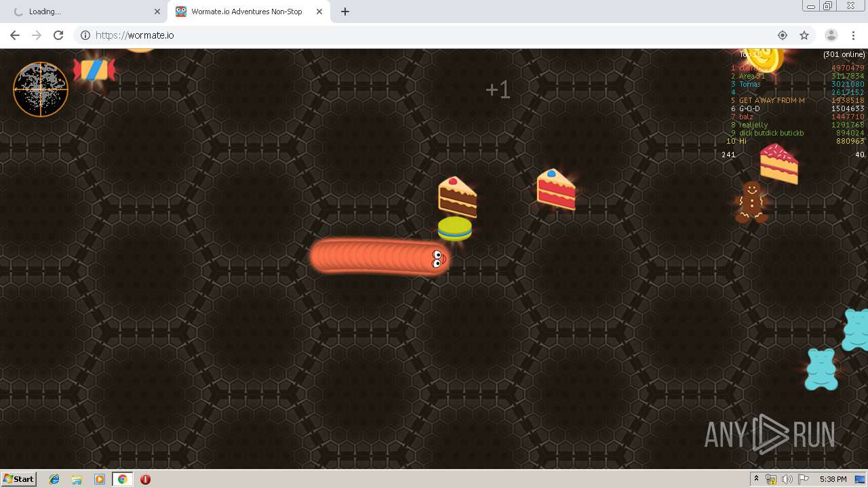Click leaderboard entry G-O-D
The image size is (868, 488).
(749, 108)
